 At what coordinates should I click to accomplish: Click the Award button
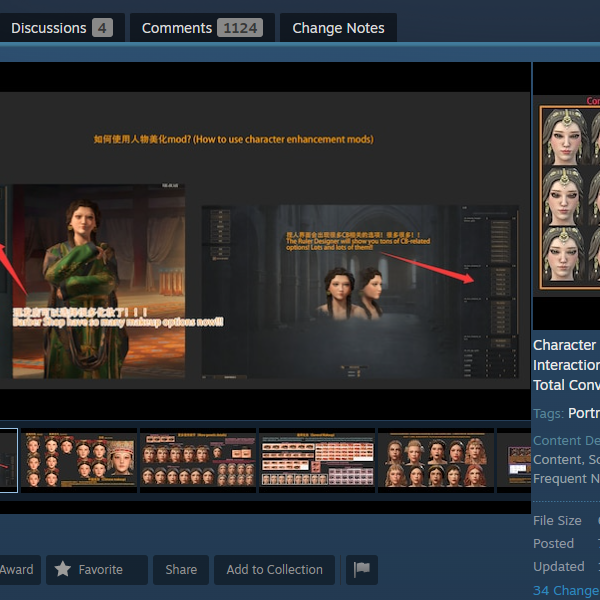click(x=18, y=570)
